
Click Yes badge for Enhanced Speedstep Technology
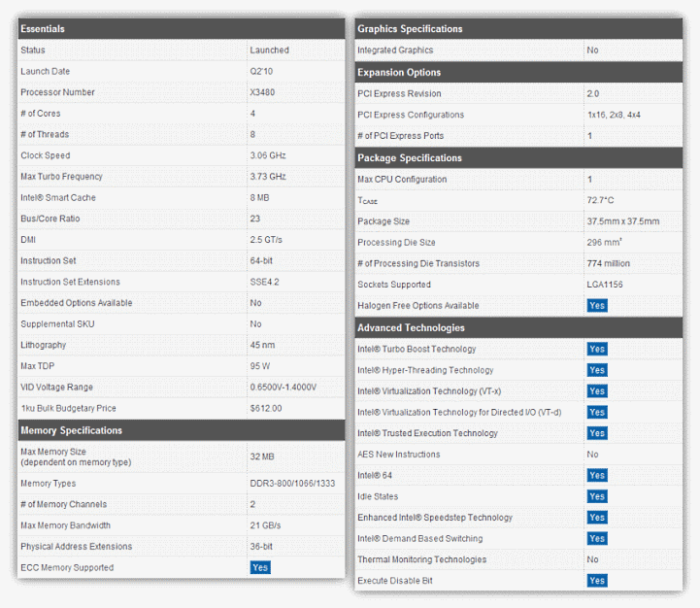[597, 518]
